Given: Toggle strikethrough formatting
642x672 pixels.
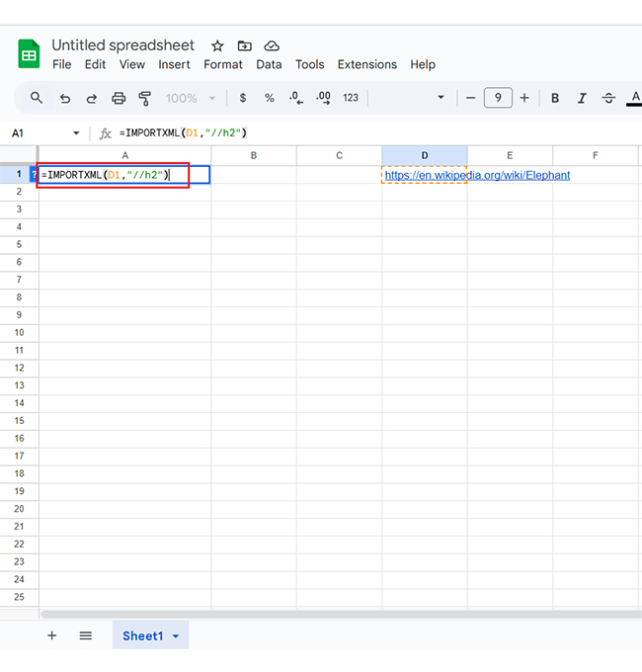Looking at the screenshot, I should (x=608, y=98).
